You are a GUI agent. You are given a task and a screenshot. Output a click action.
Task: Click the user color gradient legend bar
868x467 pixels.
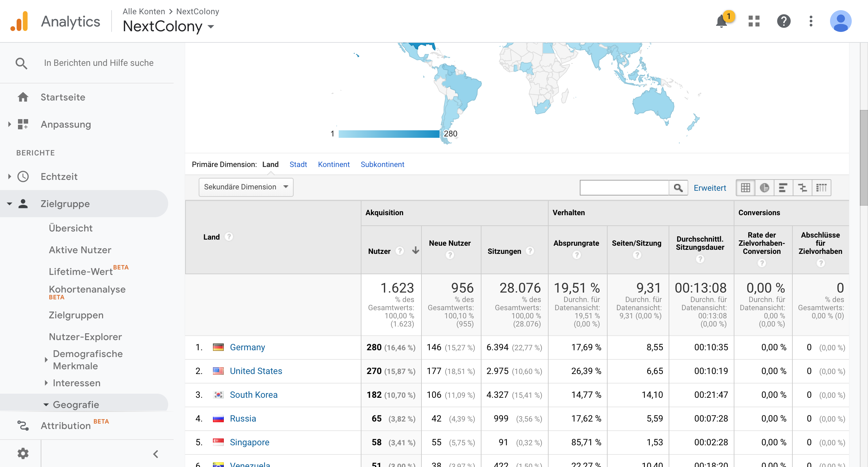point(389,134)
